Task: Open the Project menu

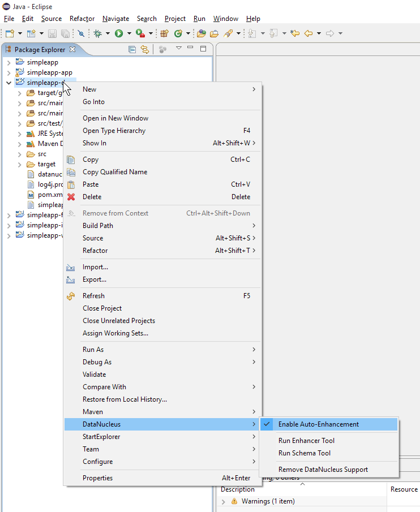Action: click(175, 19)
